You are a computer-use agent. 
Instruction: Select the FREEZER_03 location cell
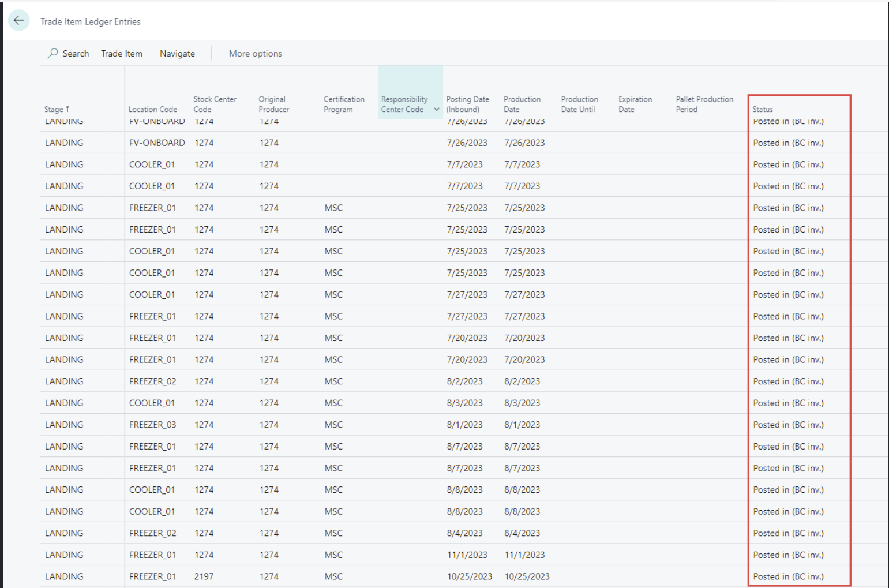pyautogui.click(x=152, y=425)
